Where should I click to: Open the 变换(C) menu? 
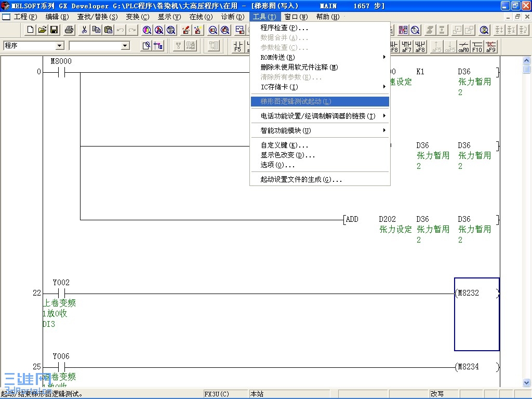coord(137,17)
